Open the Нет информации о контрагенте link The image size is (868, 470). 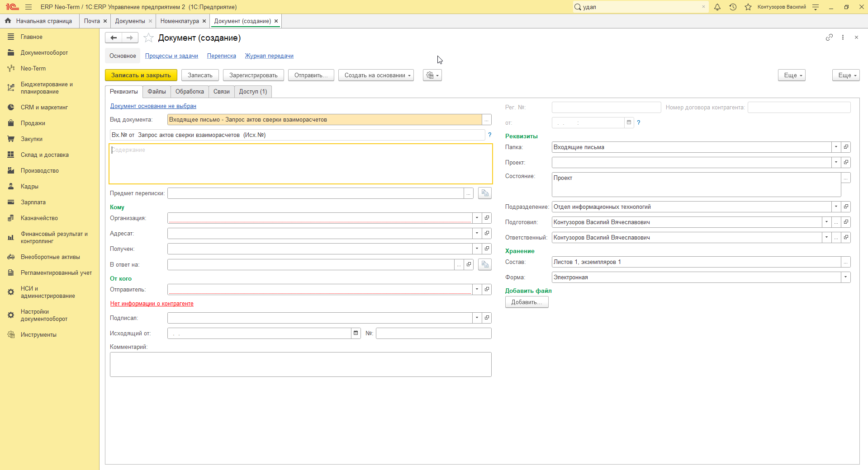(152, 304)
